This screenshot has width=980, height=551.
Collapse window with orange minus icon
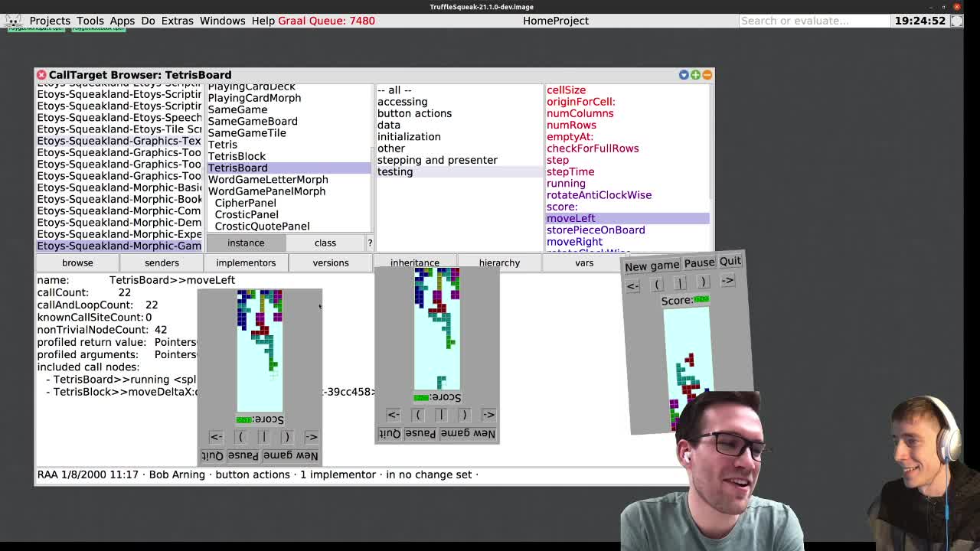click(x=707, y=75)
